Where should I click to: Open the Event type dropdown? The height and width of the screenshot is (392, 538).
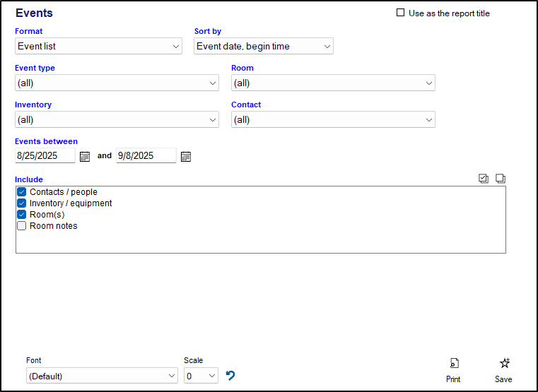tap(117, 83)
